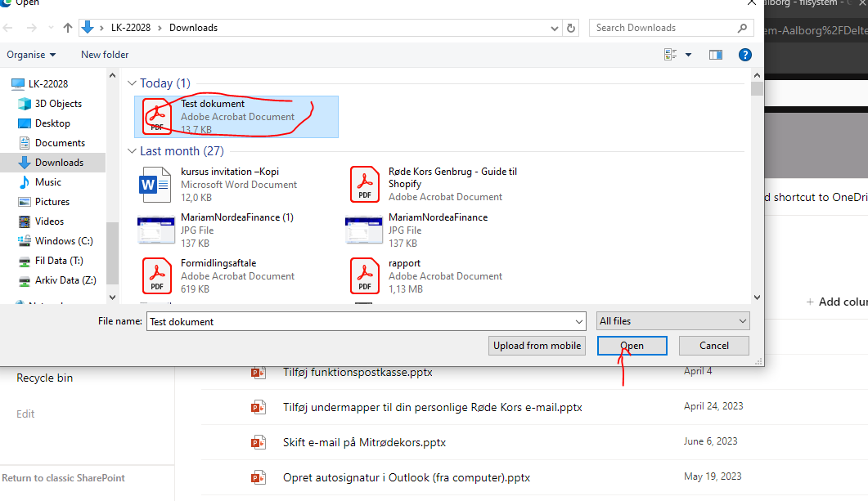Open Documents in the sidebar

coord(60,143)
